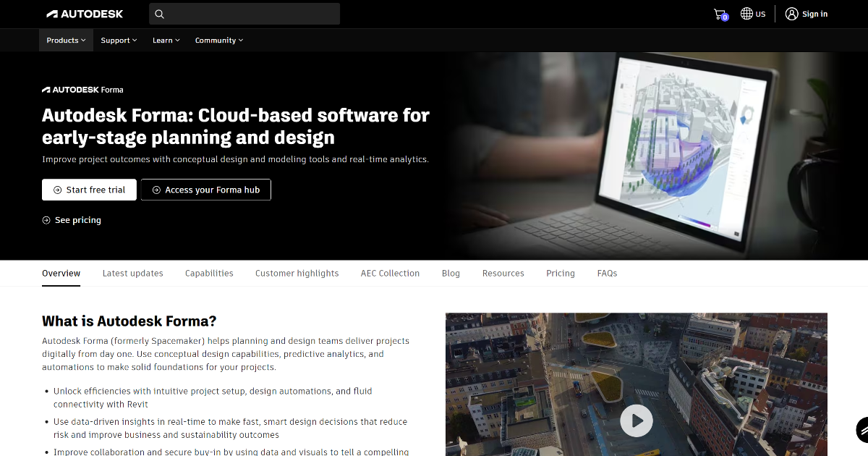Play the aerial city video
Viewport: 868px width, 456px height.
[x=637, y=421]
